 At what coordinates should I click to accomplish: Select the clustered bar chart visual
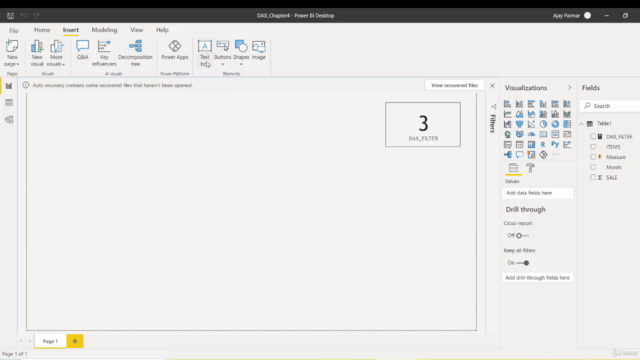531,104
